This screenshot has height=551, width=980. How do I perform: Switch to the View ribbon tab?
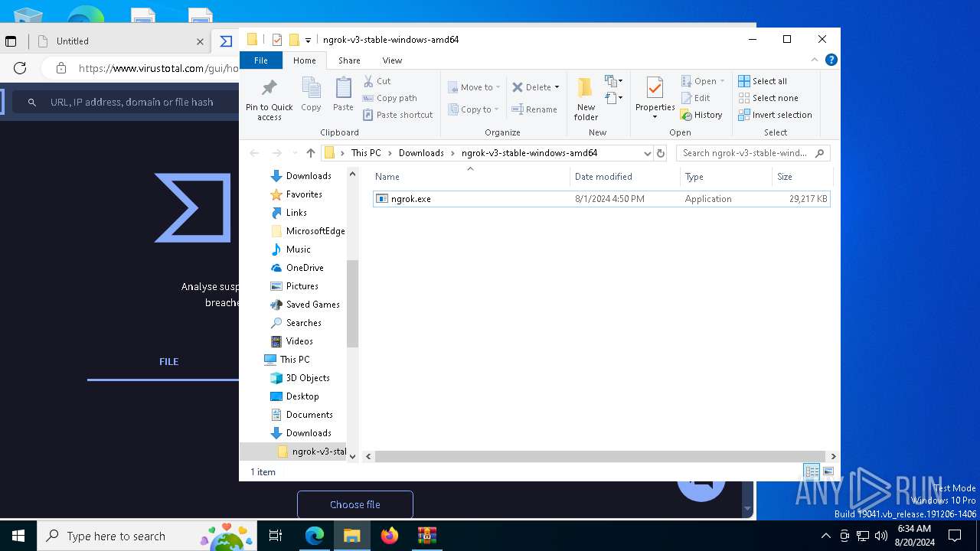pos(392,60)
